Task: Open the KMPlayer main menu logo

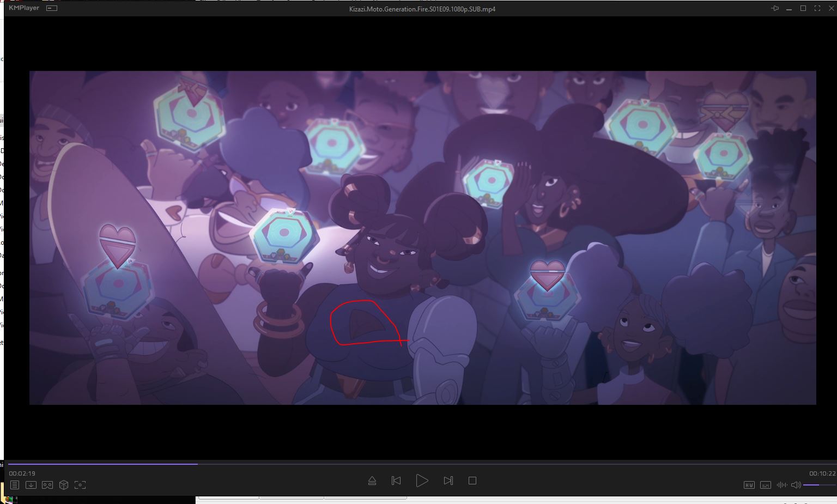Action: click(25, 8)
